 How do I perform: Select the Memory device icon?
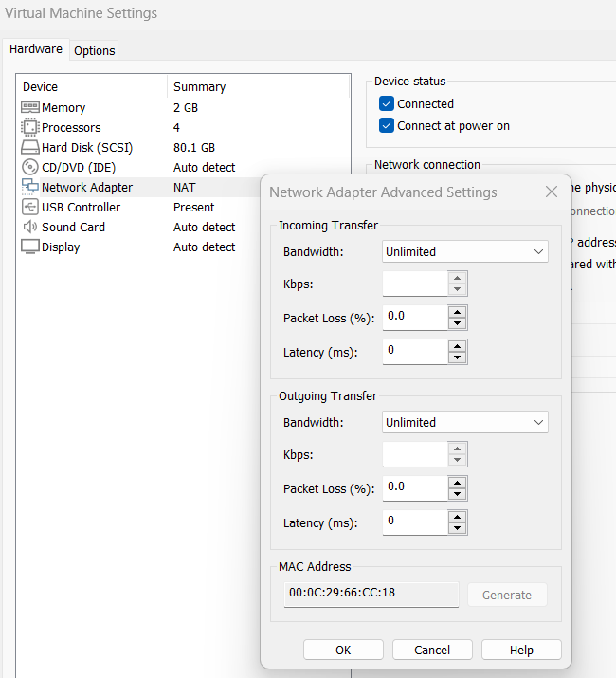[29, 108]
